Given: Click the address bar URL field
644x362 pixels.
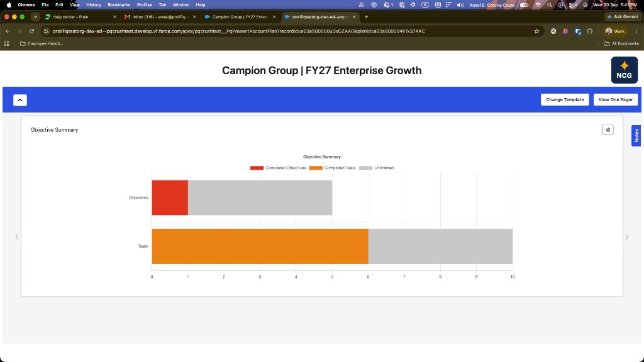Looking at the screenshot, I should (292, 31).
